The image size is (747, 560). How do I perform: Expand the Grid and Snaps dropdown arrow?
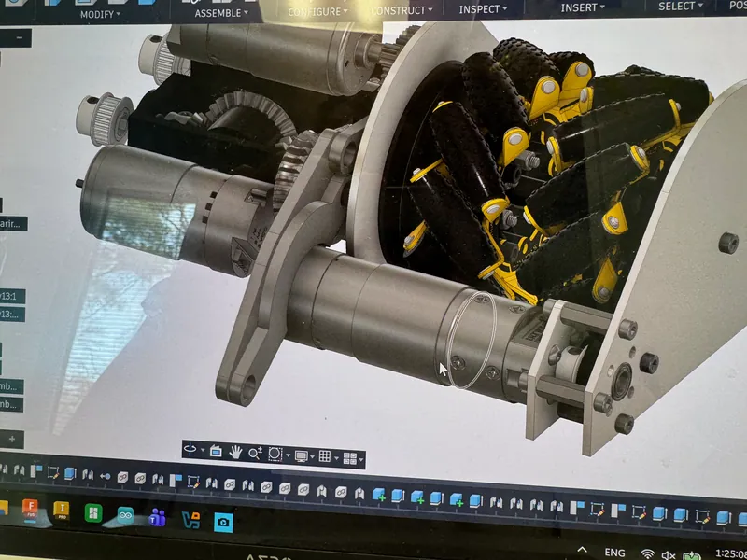(x=337, y=458)
